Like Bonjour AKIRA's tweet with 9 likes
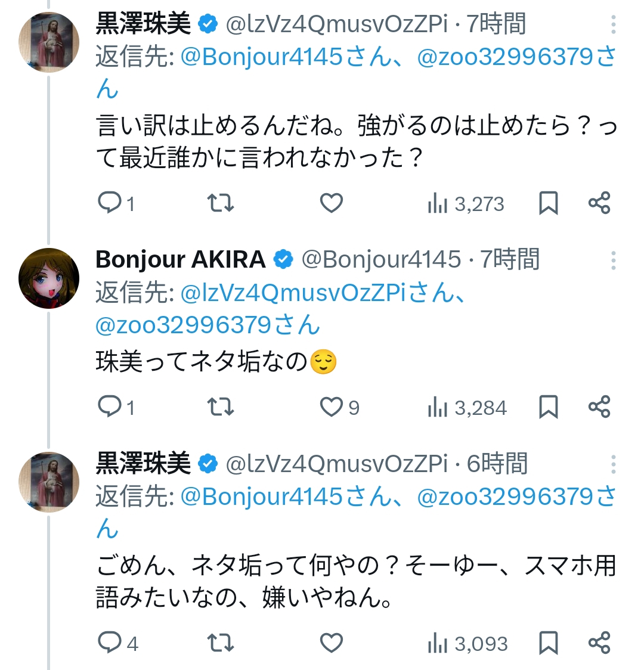 [x=332, y=408]
